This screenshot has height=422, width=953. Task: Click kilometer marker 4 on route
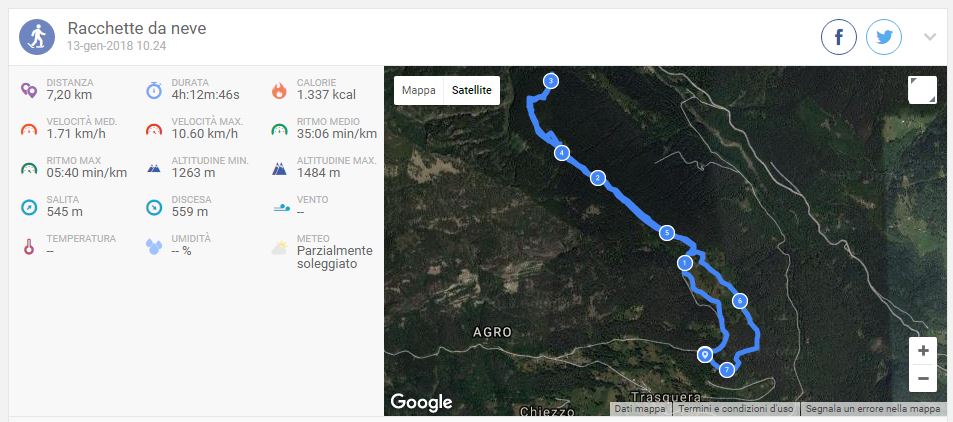click(x=563, y=153)
